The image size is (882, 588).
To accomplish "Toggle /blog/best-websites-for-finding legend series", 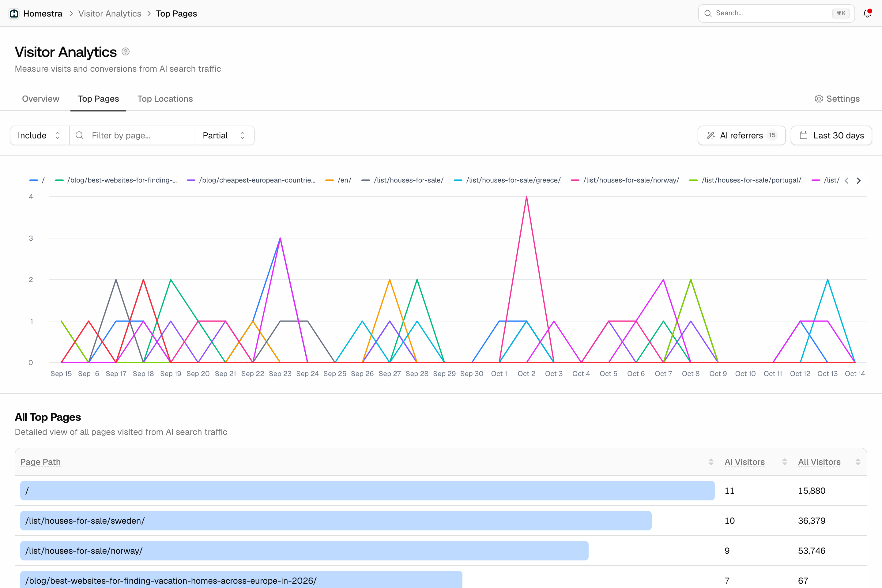I will click(x=116, y=180).
